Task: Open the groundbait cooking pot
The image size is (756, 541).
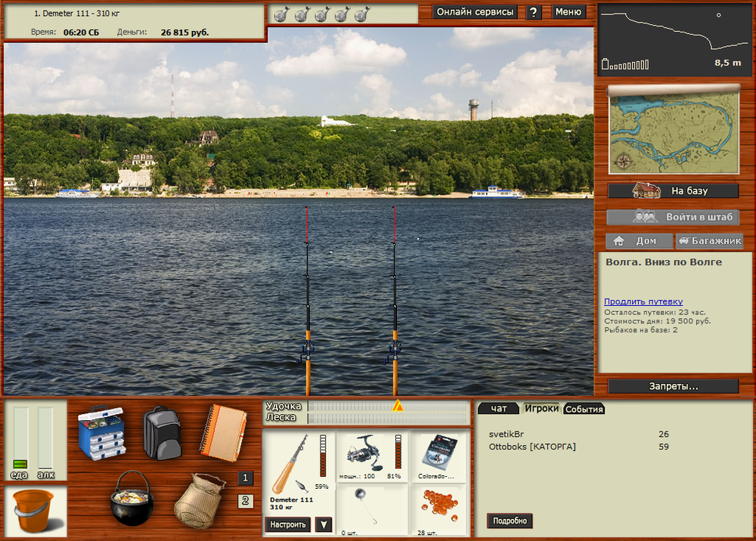Action: point(132,499)
